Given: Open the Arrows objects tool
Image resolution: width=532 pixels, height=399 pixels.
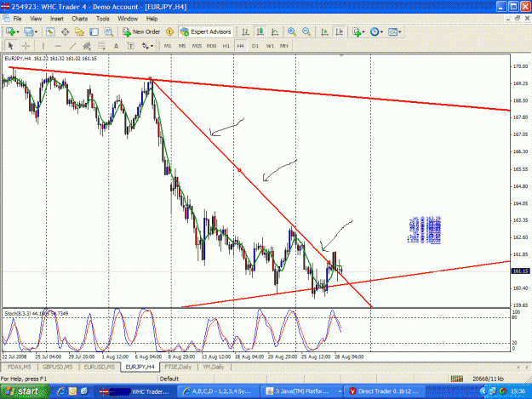Looking at the screenshot, I should [x=146, y=46].
